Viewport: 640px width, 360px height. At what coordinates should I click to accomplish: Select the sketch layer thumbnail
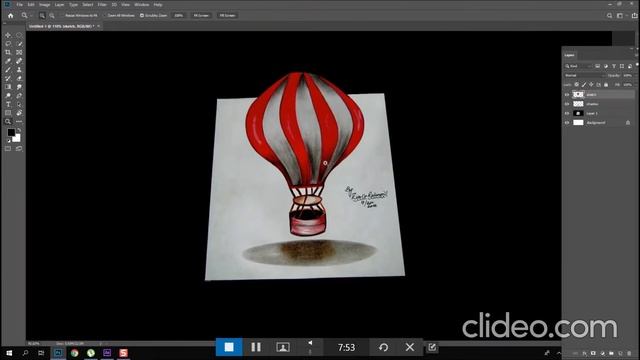(578, 94)
